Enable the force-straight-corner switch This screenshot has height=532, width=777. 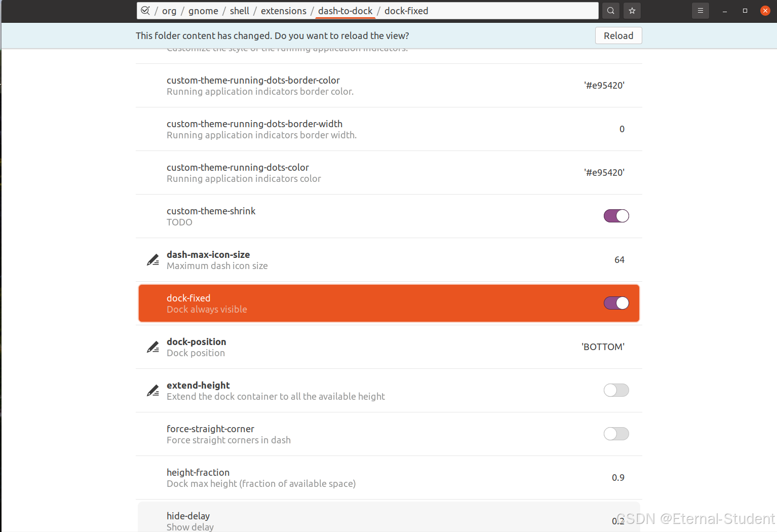[616, 434]
